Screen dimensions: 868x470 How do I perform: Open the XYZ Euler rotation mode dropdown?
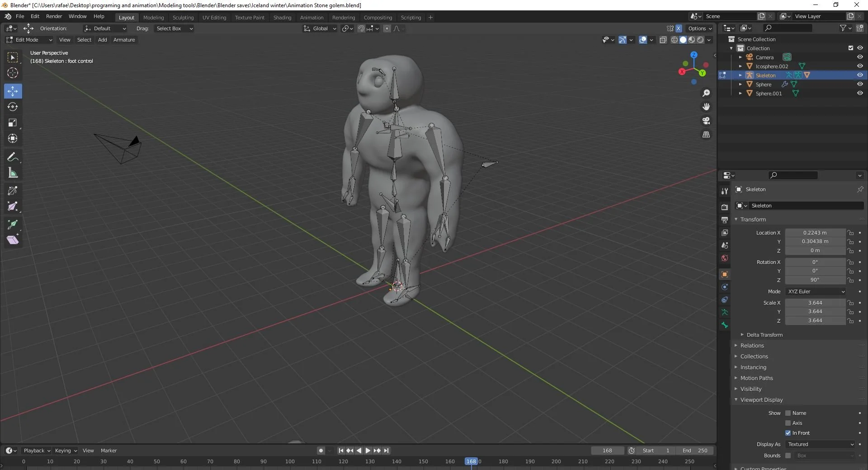(816, 291)
